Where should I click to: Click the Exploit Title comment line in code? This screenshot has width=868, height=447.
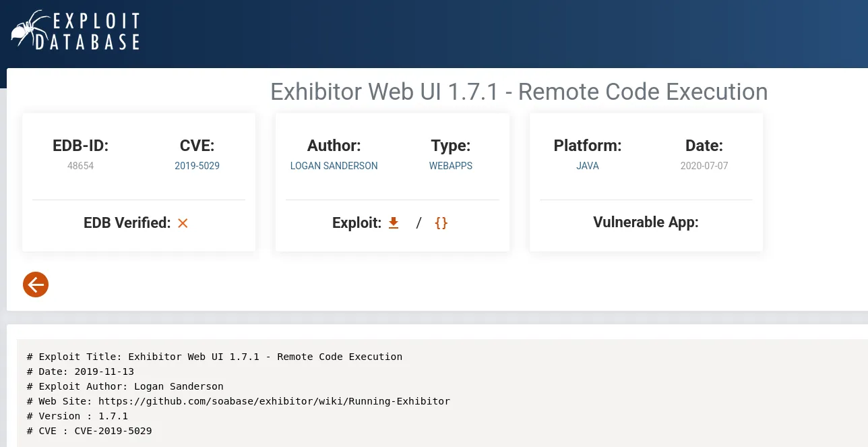coord(214,357)
